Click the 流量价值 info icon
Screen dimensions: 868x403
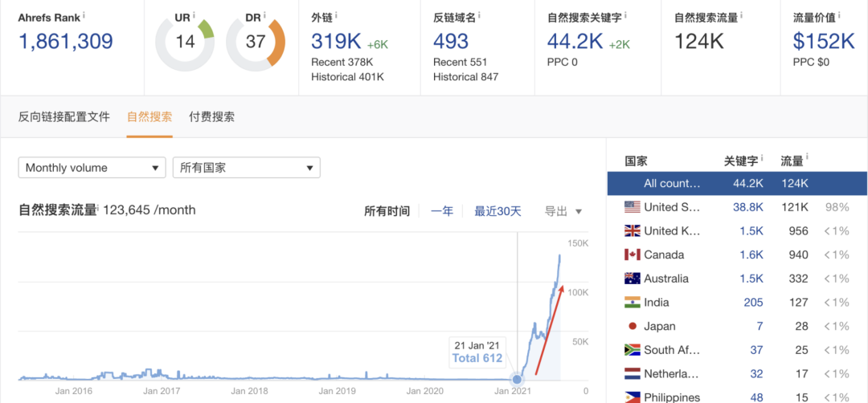pos(841,15)
